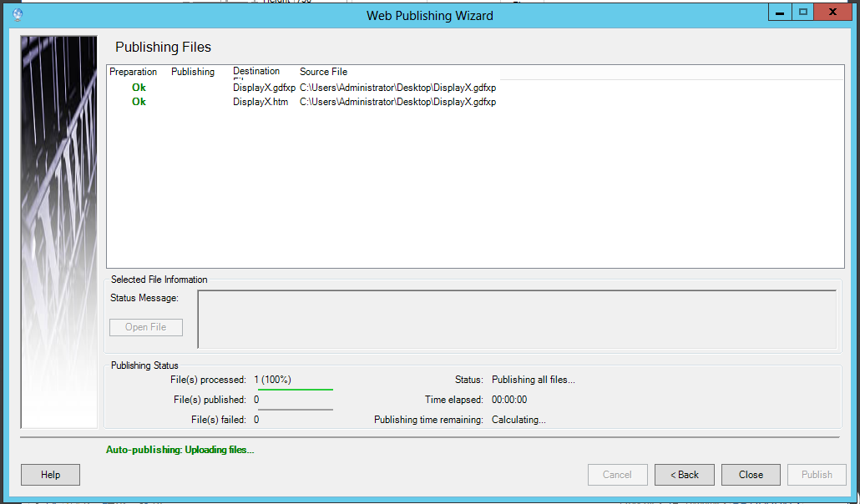Click the Destination column header
The image size is (860, 504).
pyautogui.click(x=256, y=72)
